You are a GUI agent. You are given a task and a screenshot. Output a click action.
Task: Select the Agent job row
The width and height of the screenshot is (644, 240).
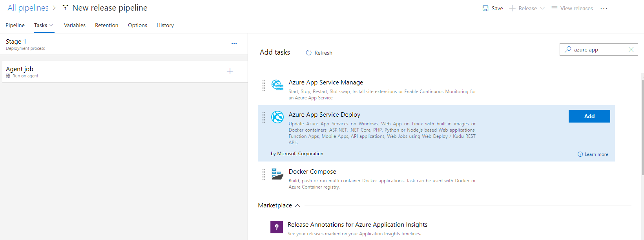125,71
